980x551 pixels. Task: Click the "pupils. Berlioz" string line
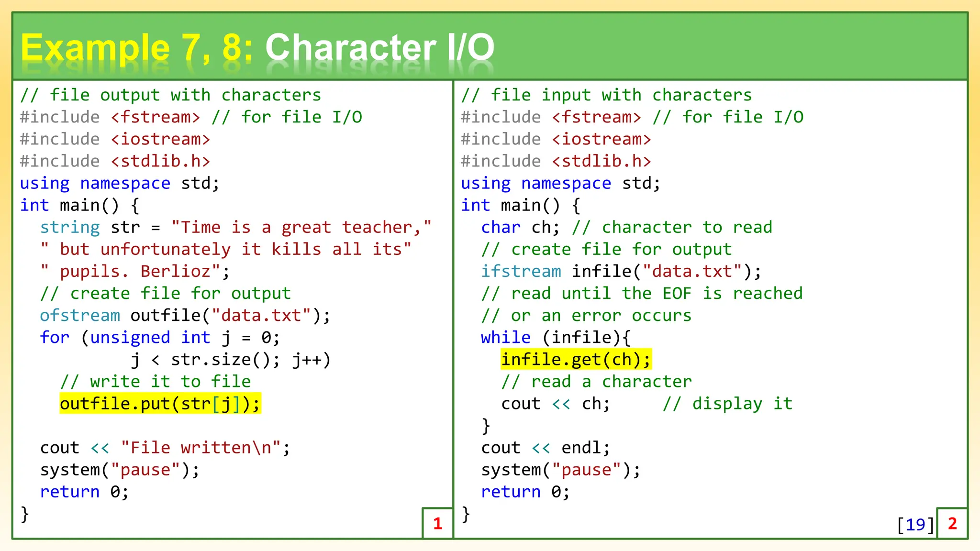click(135, 271)
